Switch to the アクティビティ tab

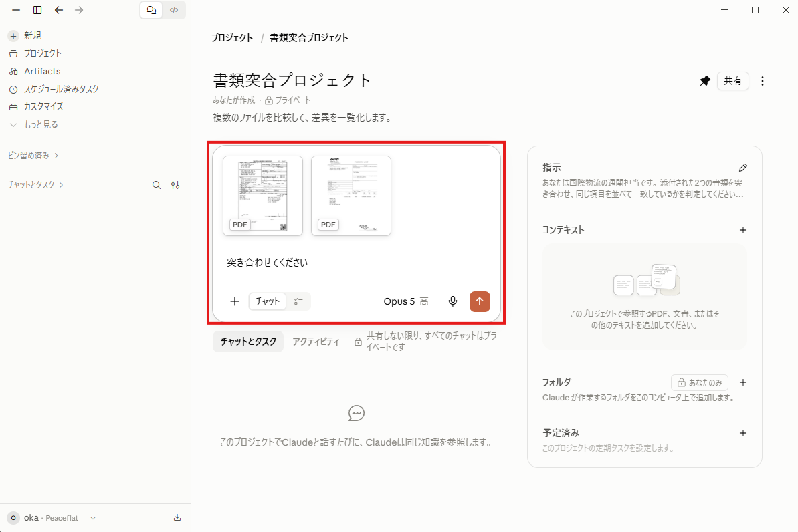pyautogui.click(x=316, y=342)
